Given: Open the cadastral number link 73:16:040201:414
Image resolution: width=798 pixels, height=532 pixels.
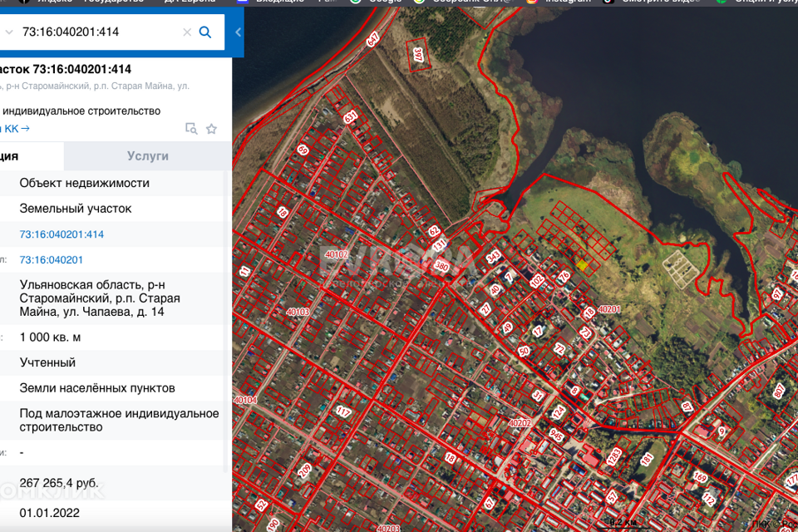Looking at the screenshot, I should pyautogui.click(x=62, y=234).
